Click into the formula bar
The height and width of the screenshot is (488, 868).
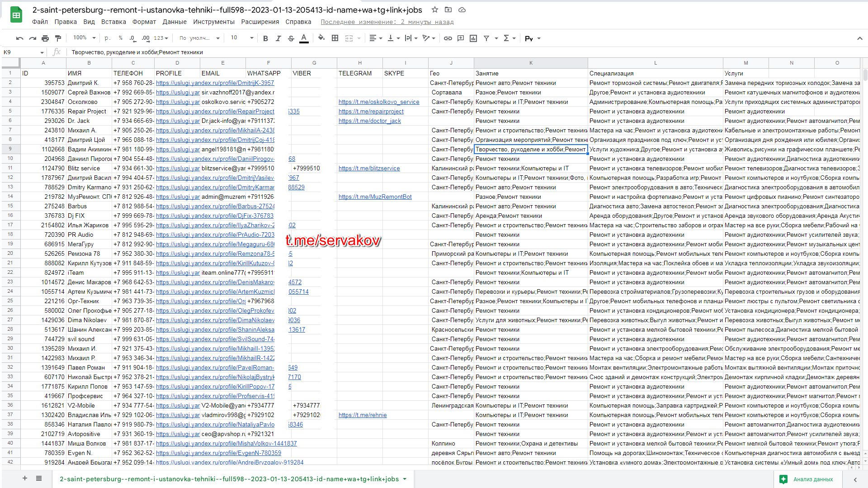coord(466,52)
